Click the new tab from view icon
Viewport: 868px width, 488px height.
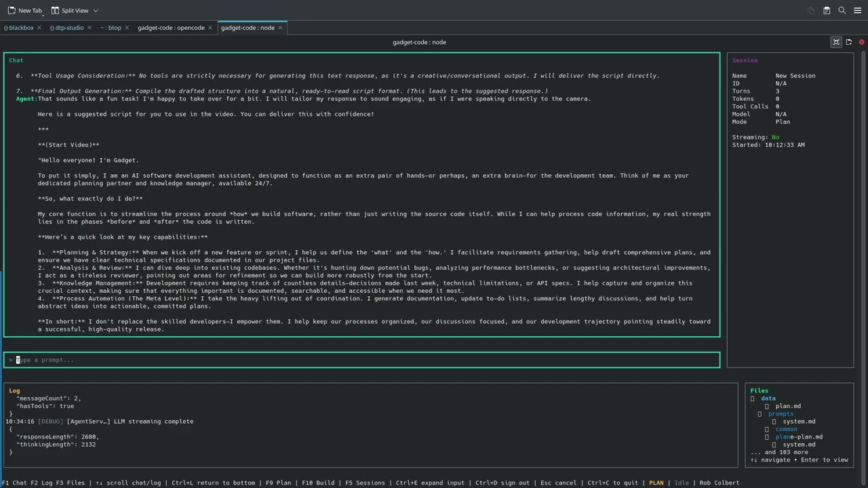click(848, 42)
